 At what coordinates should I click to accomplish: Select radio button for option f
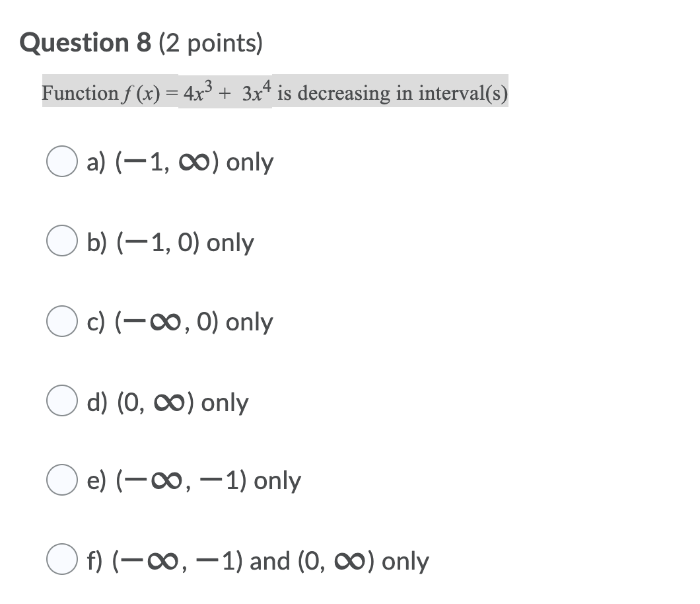point(62,560)
